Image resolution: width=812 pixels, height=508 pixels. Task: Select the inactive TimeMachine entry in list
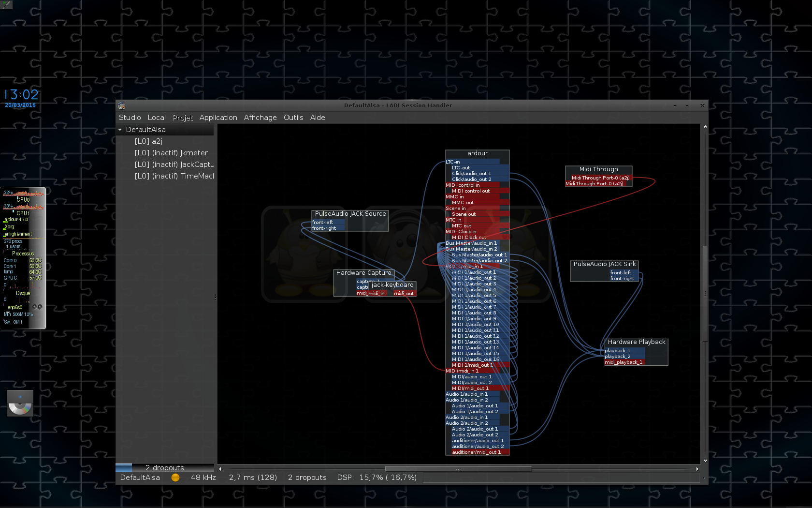click(174, 176)
